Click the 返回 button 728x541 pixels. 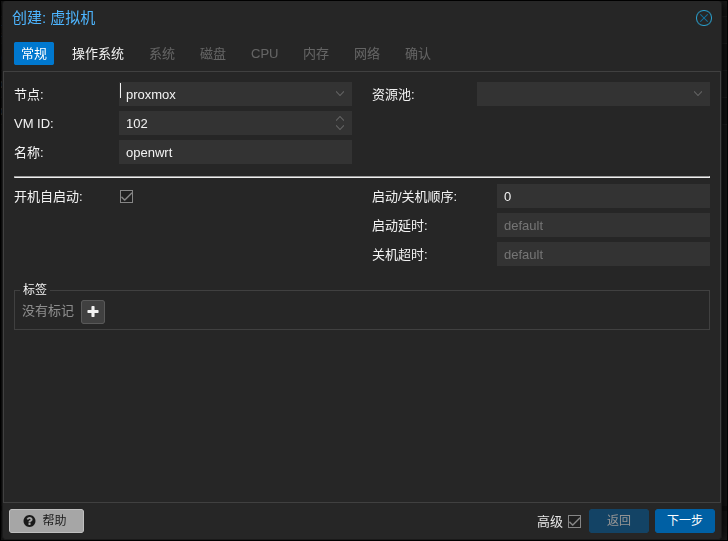click(x=619, y=521)
